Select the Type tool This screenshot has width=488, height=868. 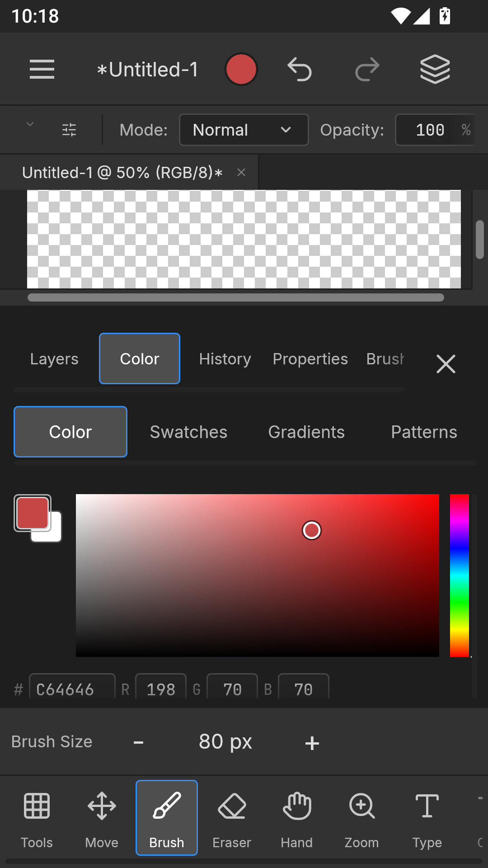[427, 818]
